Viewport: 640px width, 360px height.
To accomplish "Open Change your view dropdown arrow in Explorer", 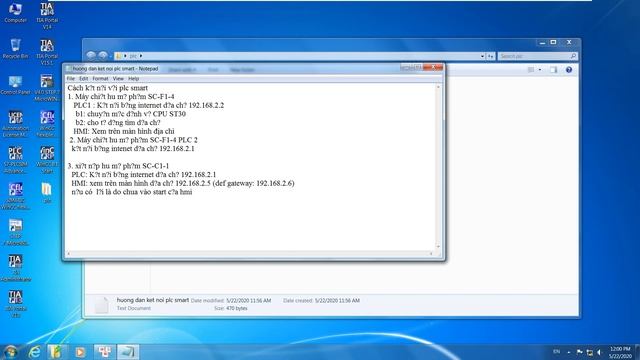I will point(540,70).
